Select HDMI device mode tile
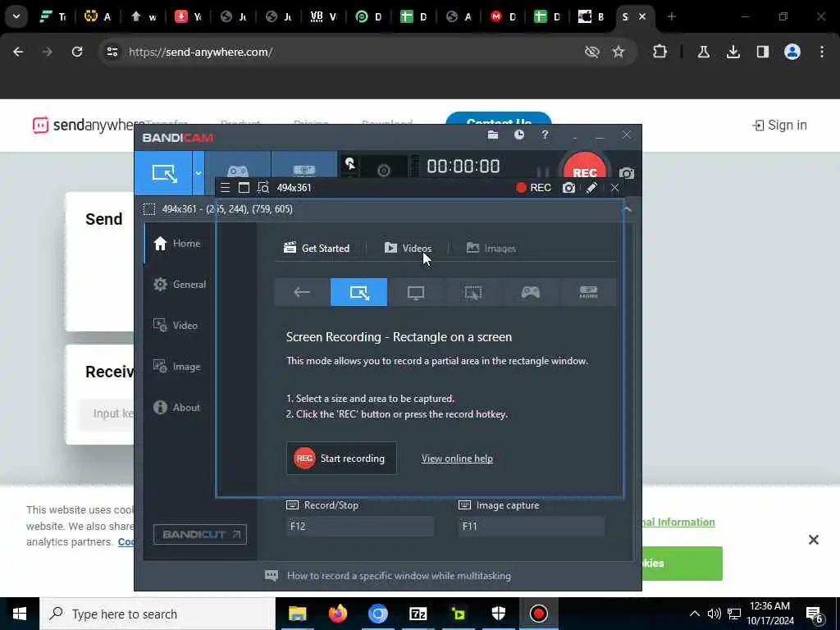The image size is (840, 630). click(587, 292)
